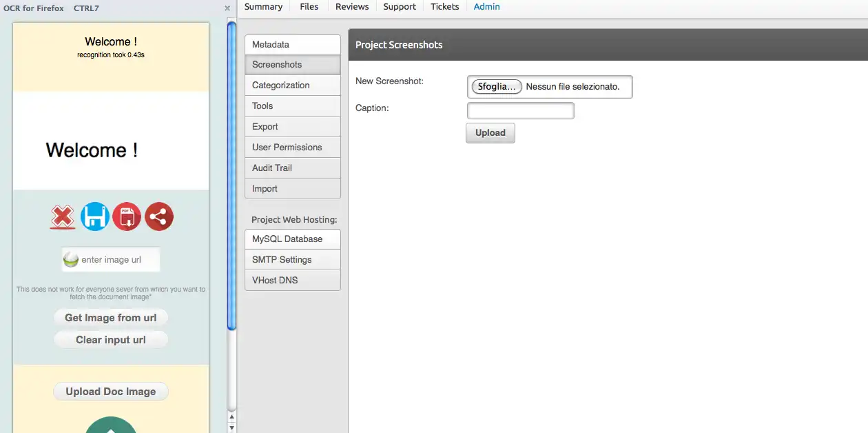Image resolution: width=868 pixels, height=433 pixels.
Task: Focus the enter image url field
Action: point(118,260)
